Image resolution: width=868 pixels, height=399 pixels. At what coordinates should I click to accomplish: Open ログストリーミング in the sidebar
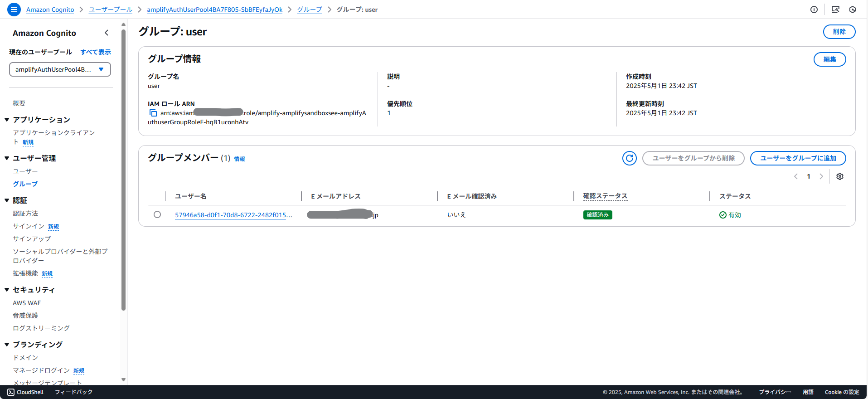[x=41, y=328]
